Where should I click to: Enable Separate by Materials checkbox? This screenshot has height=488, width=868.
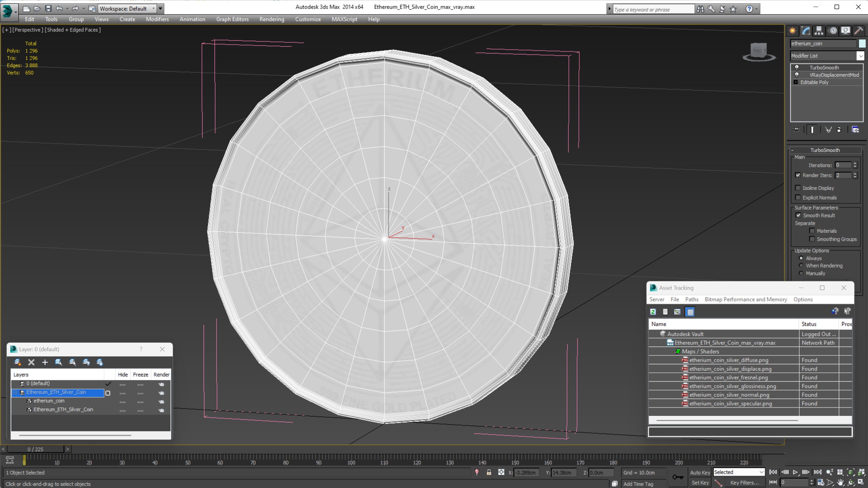[812, 231]
